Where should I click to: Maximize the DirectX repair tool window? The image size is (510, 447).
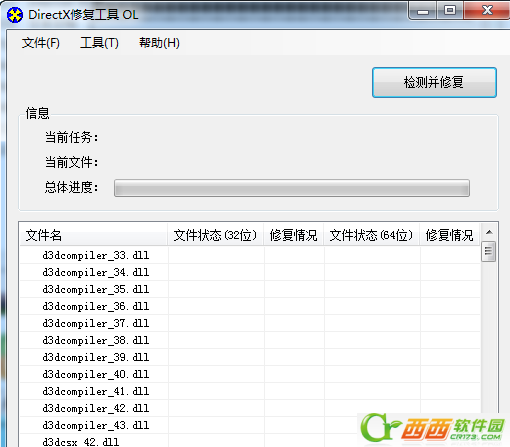coord(450,11)
